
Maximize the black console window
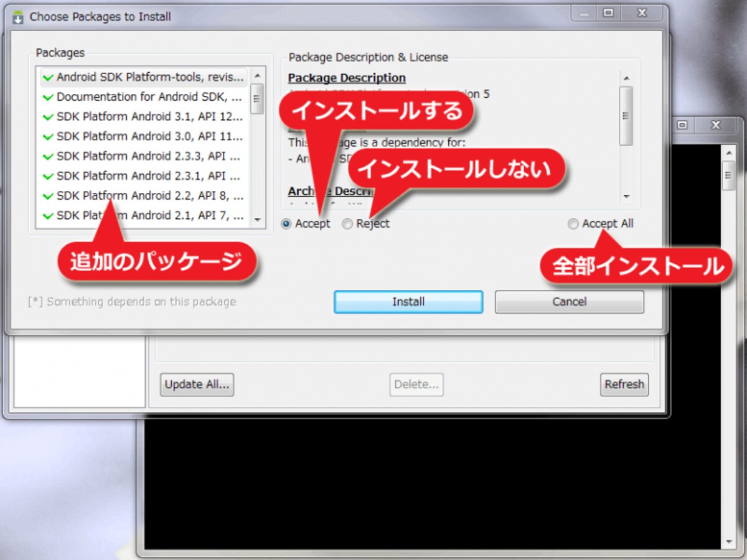[x=683, y=126]
